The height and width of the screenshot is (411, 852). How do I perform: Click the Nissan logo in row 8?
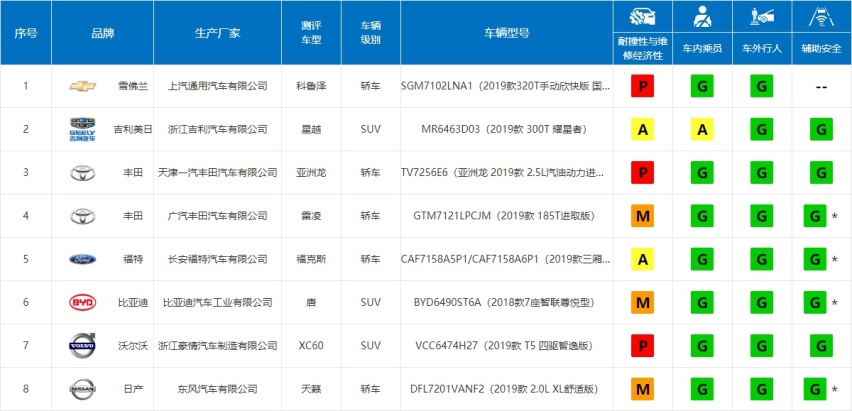point(83,389)
